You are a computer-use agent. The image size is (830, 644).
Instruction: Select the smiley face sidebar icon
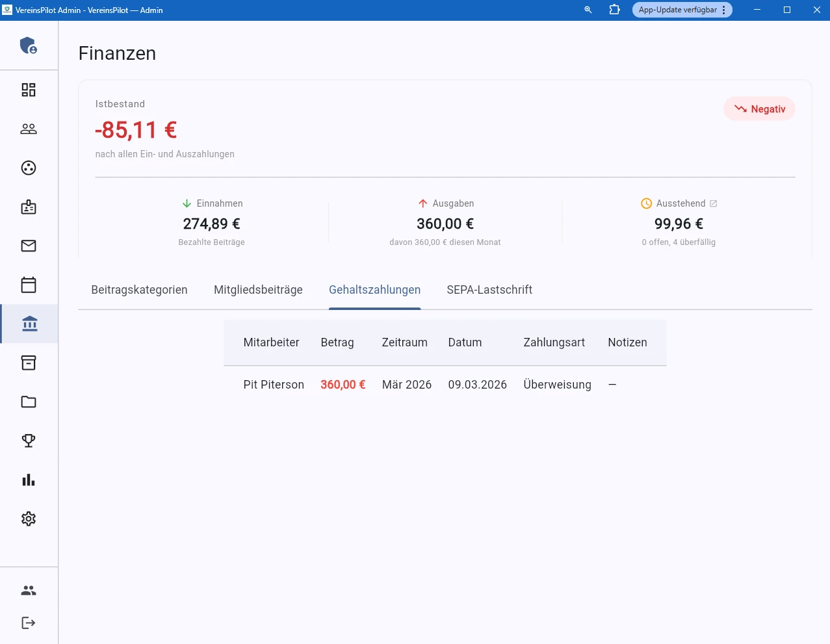click(x=28, y=168)
